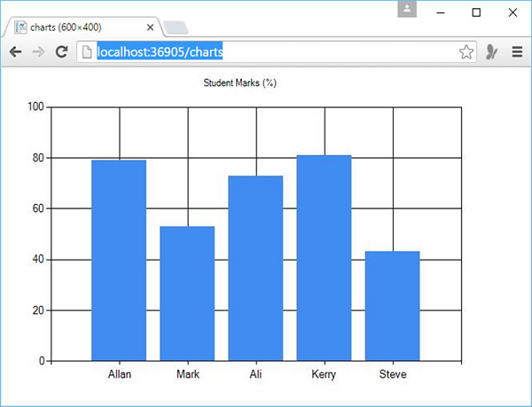Select the blue bar for Ali

[255, 268]
